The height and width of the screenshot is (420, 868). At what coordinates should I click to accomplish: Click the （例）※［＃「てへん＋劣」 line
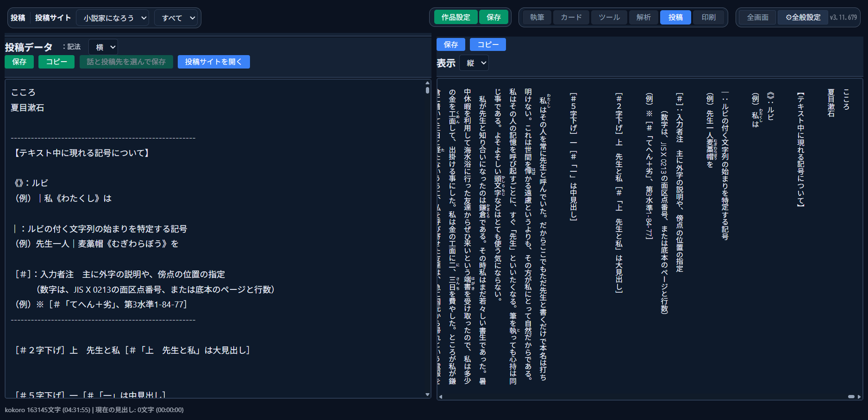101,305
